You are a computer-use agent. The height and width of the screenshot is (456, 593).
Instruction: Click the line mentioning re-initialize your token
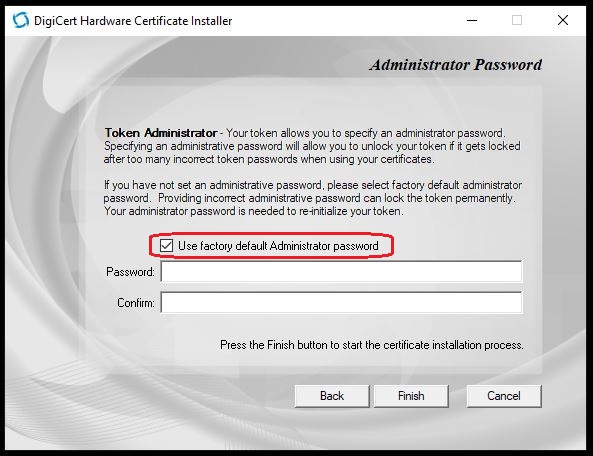(x=254, y=211)
